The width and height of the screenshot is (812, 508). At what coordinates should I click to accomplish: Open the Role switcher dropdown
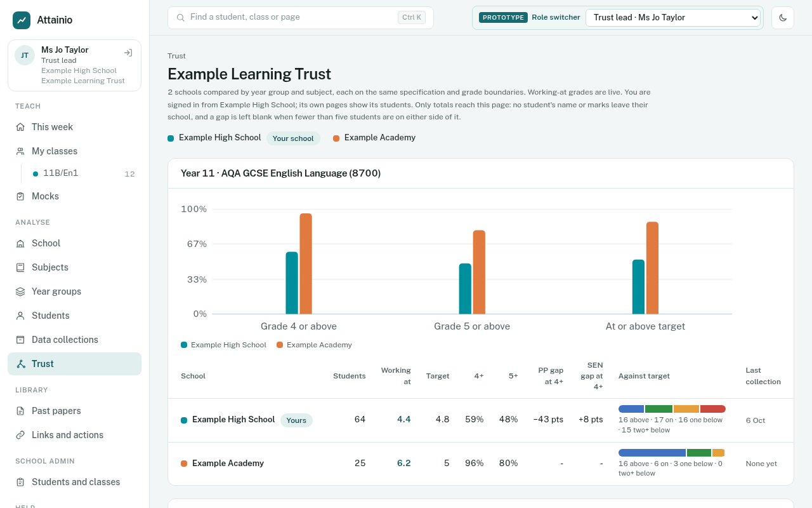point(673,18)
